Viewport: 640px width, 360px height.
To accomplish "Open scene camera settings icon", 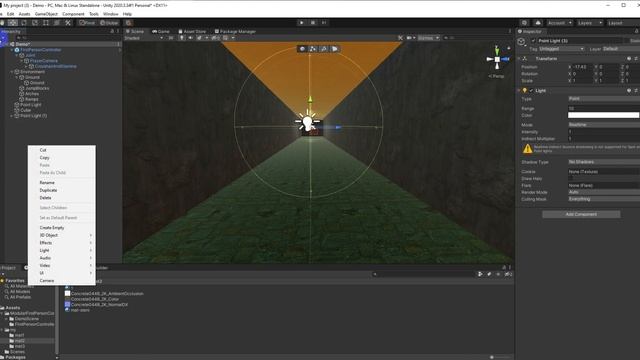I will pyautogui.click(x=410, y=38).
